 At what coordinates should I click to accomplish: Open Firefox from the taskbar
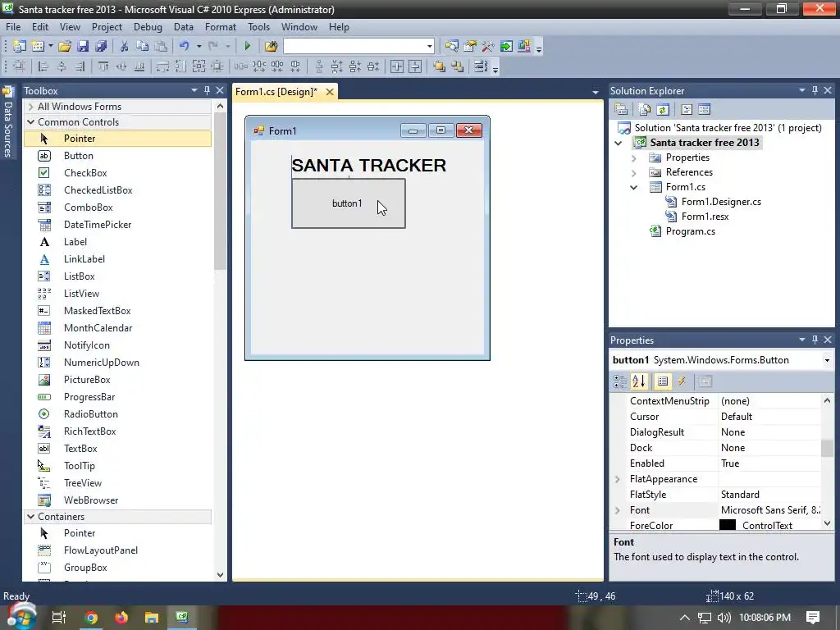click(x=121, y=618)
